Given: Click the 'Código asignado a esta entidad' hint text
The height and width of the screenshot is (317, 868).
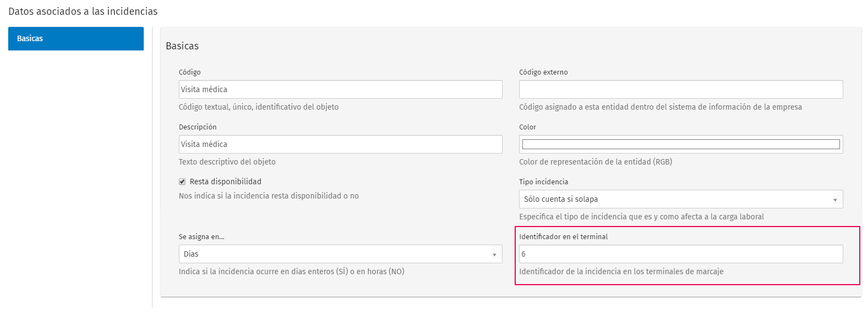Looking at the screenshot, I should point(661,107).
